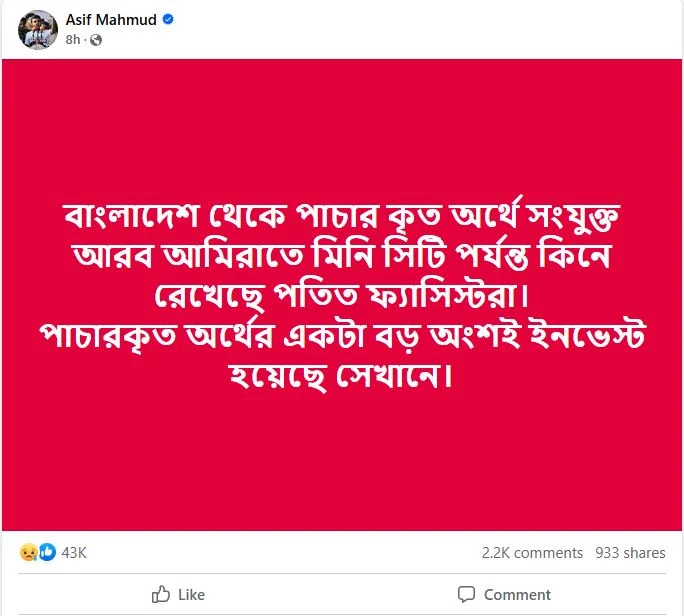This screenshot has height=616, width=684.
Task: Click the thumbs-up icon on Like button
Action: pos(160,594)
